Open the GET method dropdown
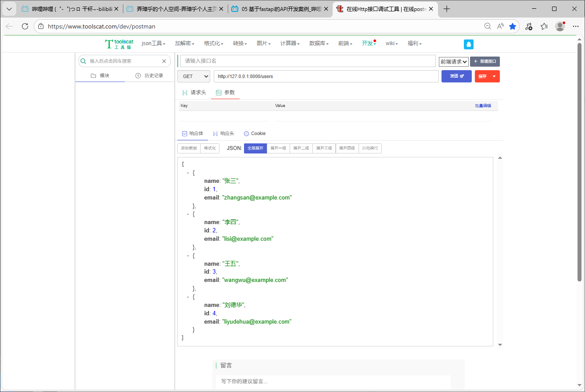The height and width of the screenshot is (392, 585). pos(194,76)
